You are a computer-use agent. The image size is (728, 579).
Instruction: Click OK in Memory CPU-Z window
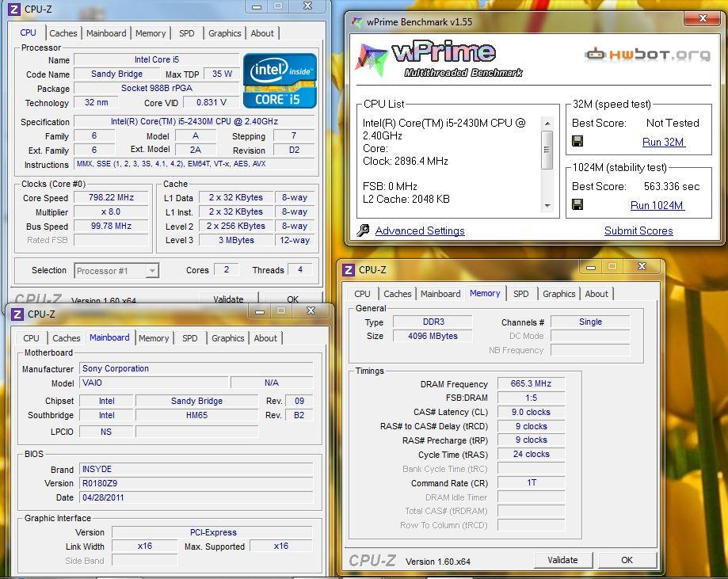627,560
